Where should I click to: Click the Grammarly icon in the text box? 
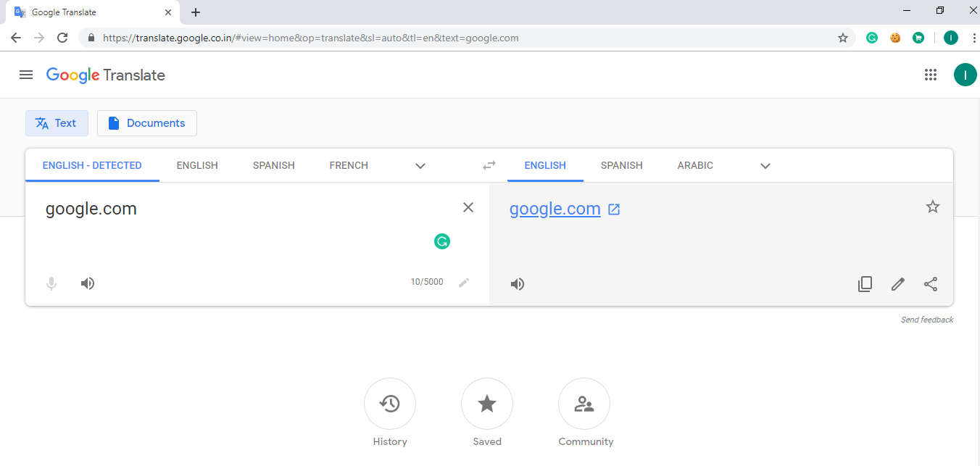pyautogui.click(x=442, y=241)
